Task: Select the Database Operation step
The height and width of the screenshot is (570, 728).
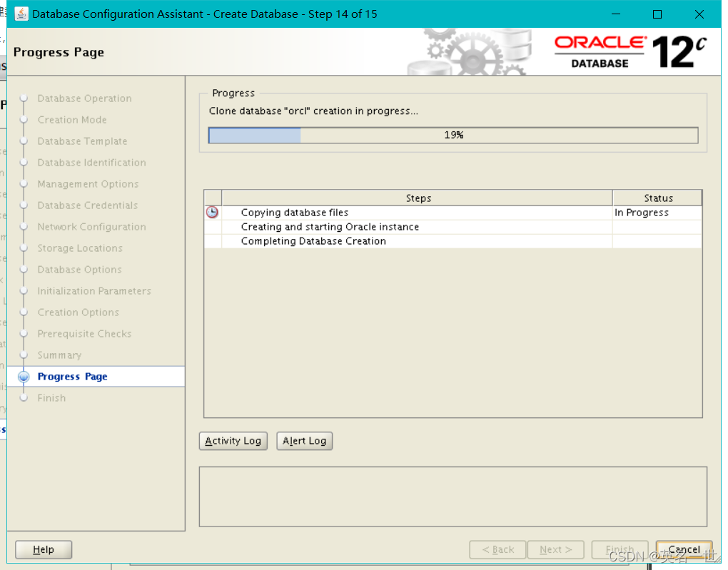Action: 84,98
